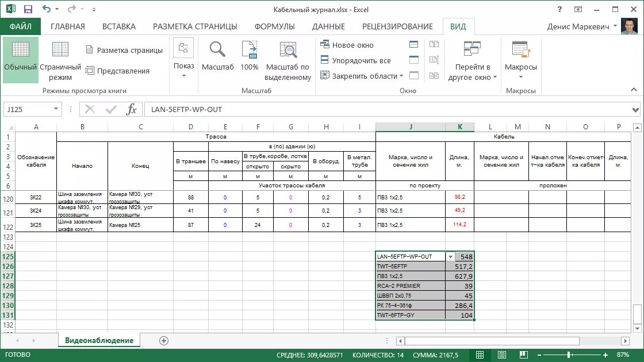Switch to ВСТАВКА ribbon tab
The image size is (644, 362).
point(118,26)
